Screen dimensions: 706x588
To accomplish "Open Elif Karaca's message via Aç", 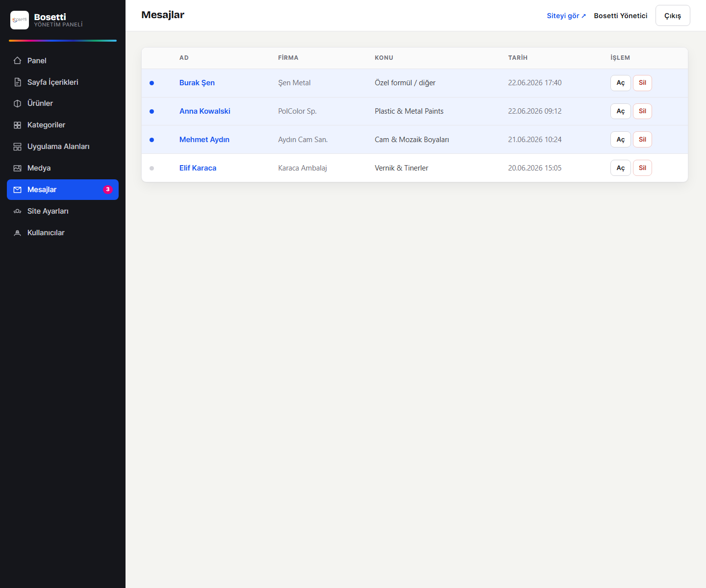I will click(x=620, y=168).
